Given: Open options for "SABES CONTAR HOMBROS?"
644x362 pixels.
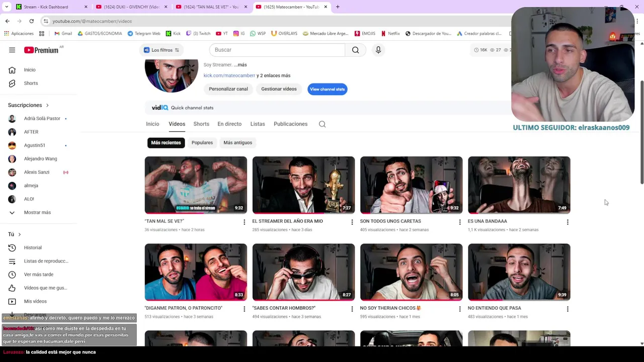Looking at the screenshot, I should coord(352,309).
